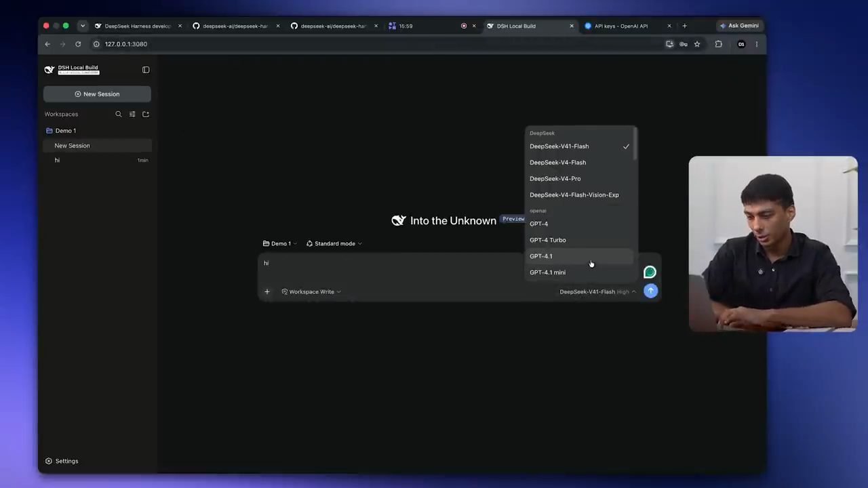This screenshot has height=488, width=868.
Task: Open Settings in the sidebar
Action: point(62,461)
